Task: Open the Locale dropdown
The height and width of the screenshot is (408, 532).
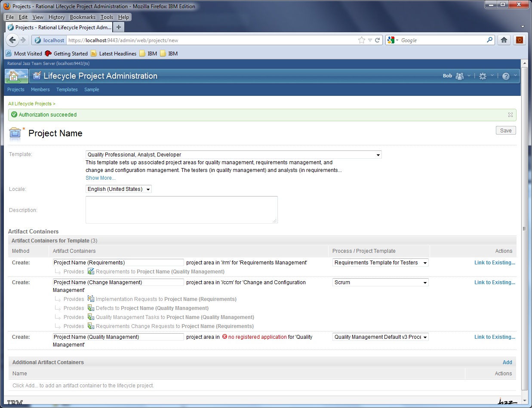Action: [119, 189]
